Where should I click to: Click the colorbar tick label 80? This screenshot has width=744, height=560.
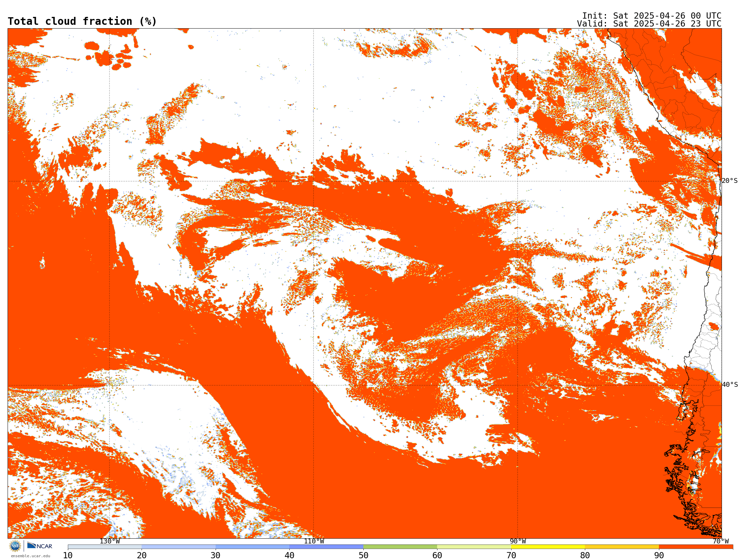[585, 556]
